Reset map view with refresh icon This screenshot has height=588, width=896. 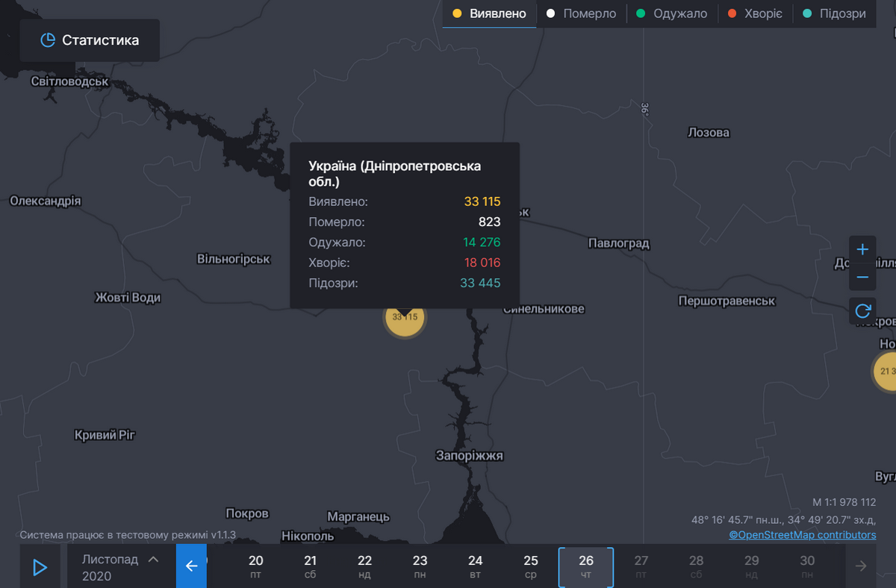pyautogui.click(x=862, y=310)
